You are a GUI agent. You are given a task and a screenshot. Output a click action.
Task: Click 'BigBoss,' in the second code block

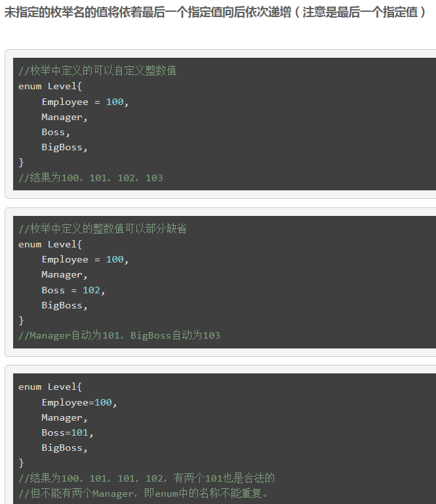(64, 305)
